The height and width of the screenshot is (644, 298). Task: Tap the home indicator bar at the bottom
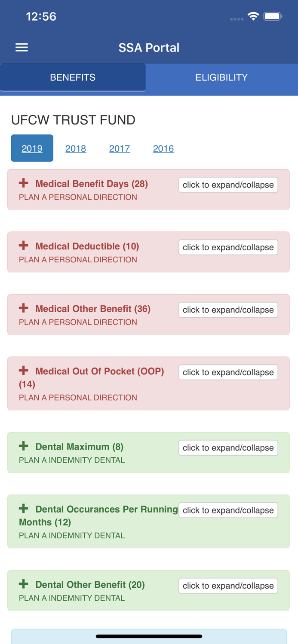pos(149,637)
